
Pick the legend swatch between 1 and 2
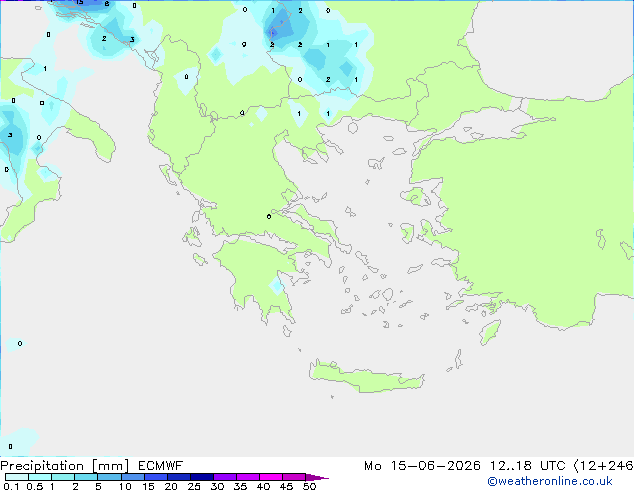tap(63, 477)
